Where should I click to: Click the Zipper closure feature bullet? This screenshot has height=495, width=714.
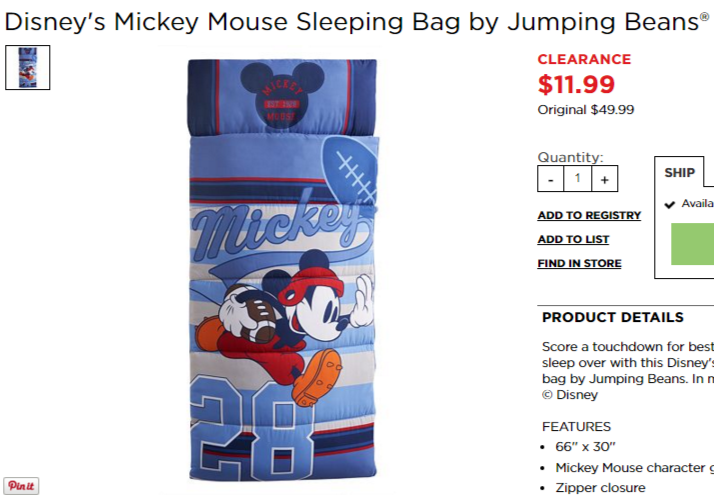click(x=600, y=488)
